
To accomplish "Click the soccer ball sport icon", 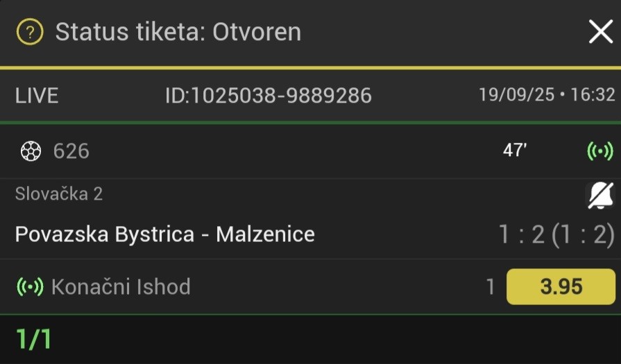I will pyautogui.click(x=31, y=151).
